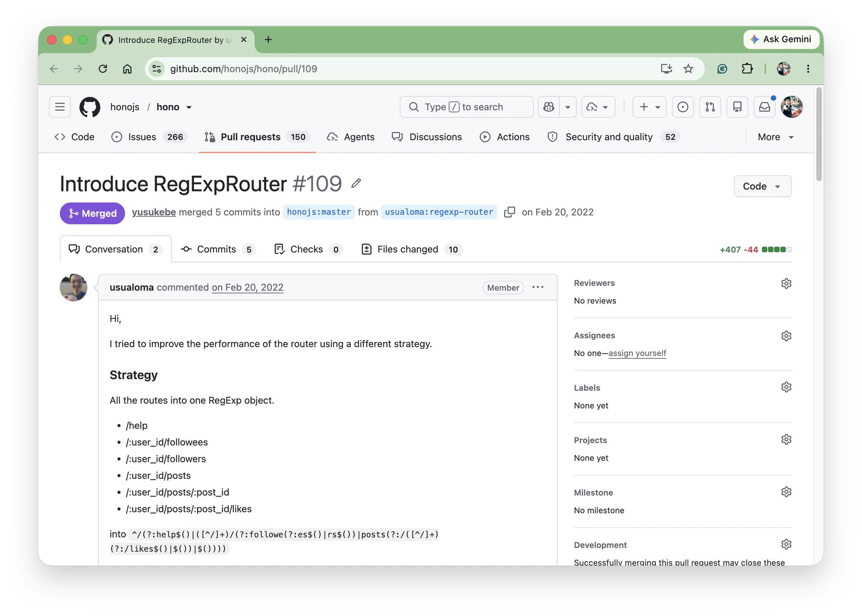Open the agents cloud dropdown in header
The image size is (862, 616).
click(598, 107)
